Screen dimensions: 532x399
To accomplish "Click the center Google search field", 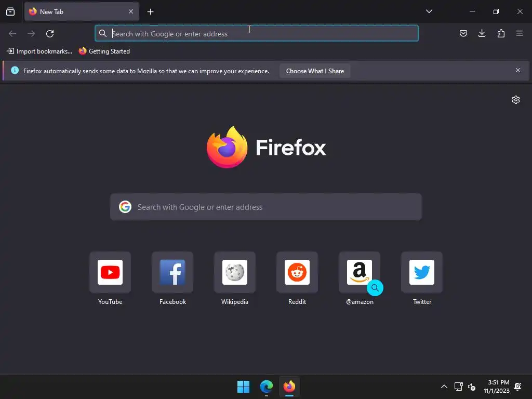I will 266,207.
